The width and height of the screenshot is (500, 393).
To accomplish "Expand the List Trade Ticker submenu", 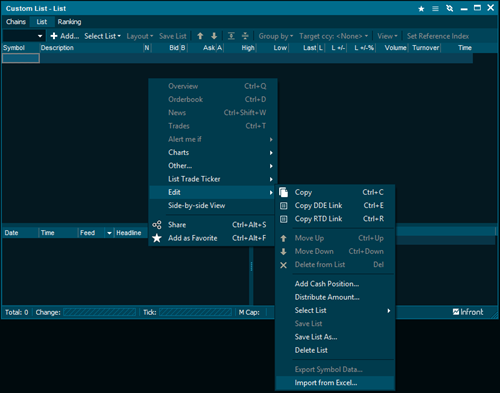I will (212, 179).
